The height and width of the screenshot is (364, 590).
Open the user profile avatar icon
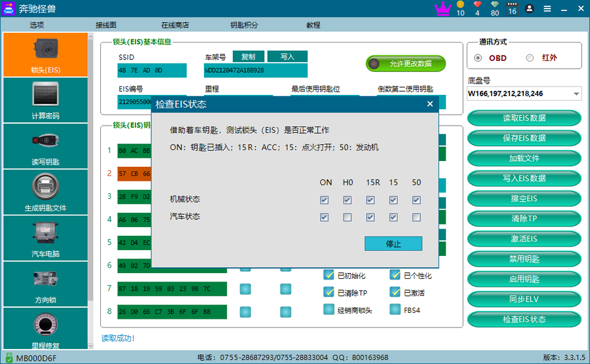coord(529,9)
